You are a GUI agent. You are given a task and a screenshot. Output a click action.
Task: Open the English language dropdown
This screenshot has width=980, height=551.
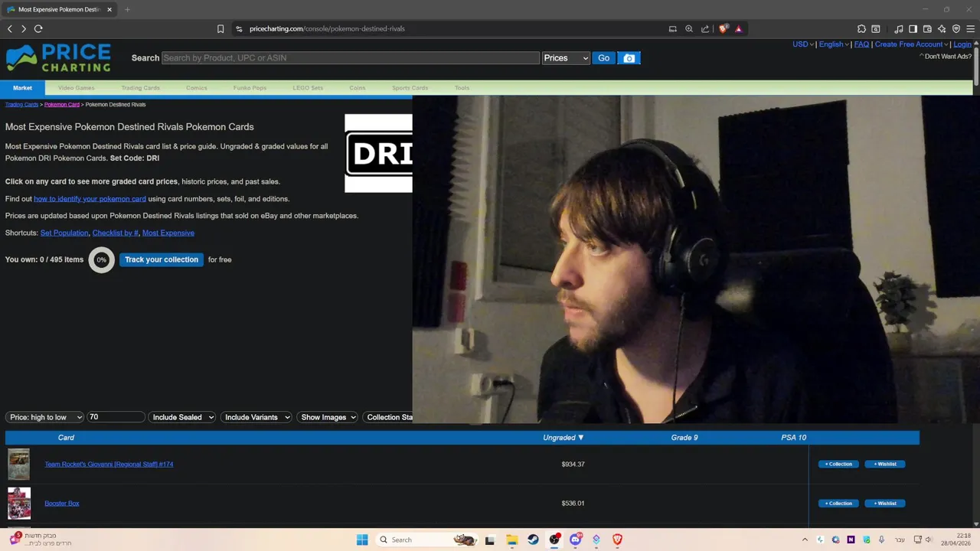point(833,44)
